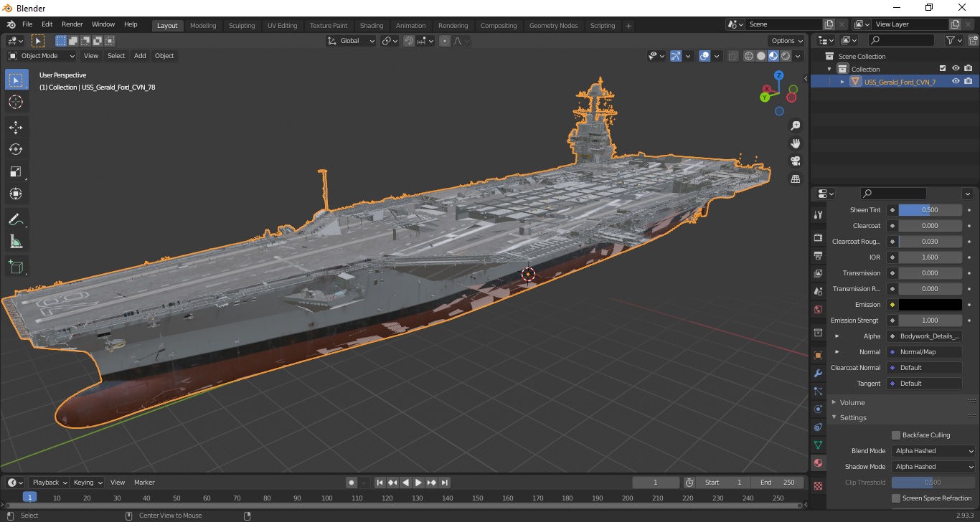Open the Render menu
Screen dimensions: 980x522
tap(72, 24)
